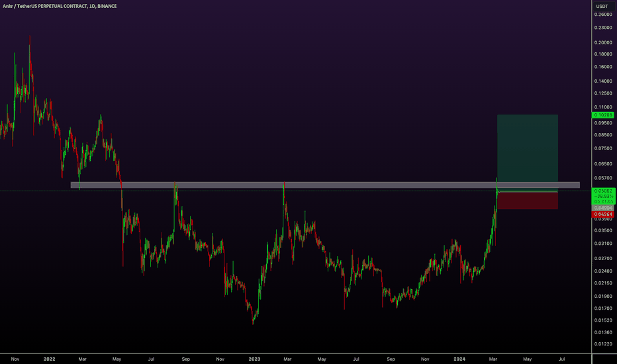Click the 2023 label on time axis
Image resolution: width=617 pixels, height=364 pixels.
(x=254, y=359)
